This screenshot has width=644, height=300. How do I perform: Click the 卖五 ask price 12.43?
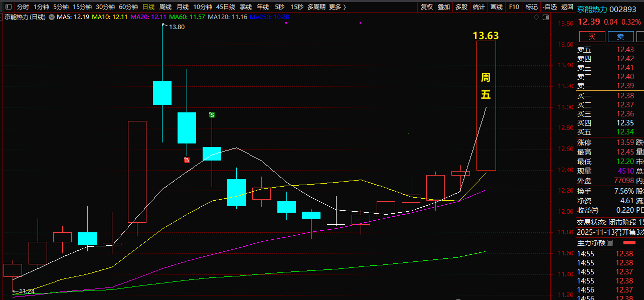[x=625, y=50]
